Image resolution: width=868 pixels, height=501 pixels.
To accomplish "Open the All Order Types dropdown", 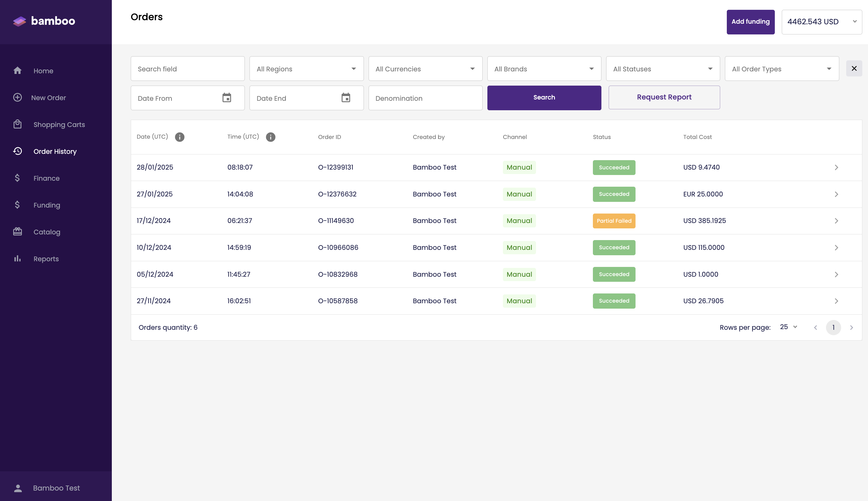I will point(782,69).
